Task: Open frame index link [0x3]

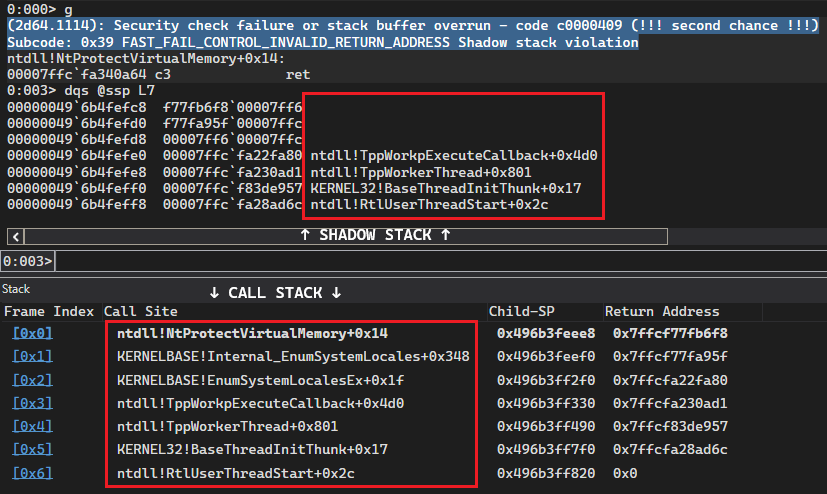Action: 32,403
